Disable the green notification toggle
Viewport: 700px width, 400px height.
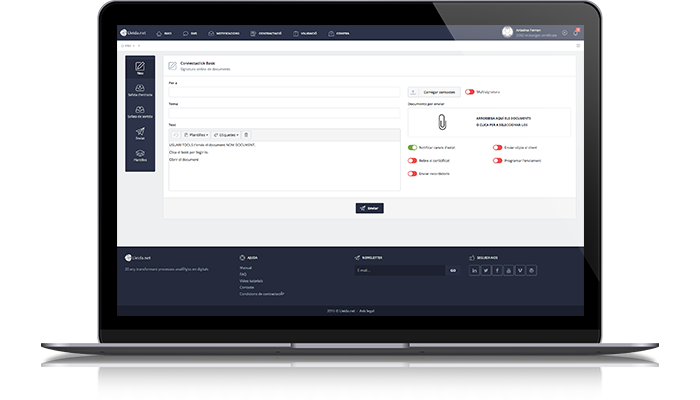click(413, 147)
